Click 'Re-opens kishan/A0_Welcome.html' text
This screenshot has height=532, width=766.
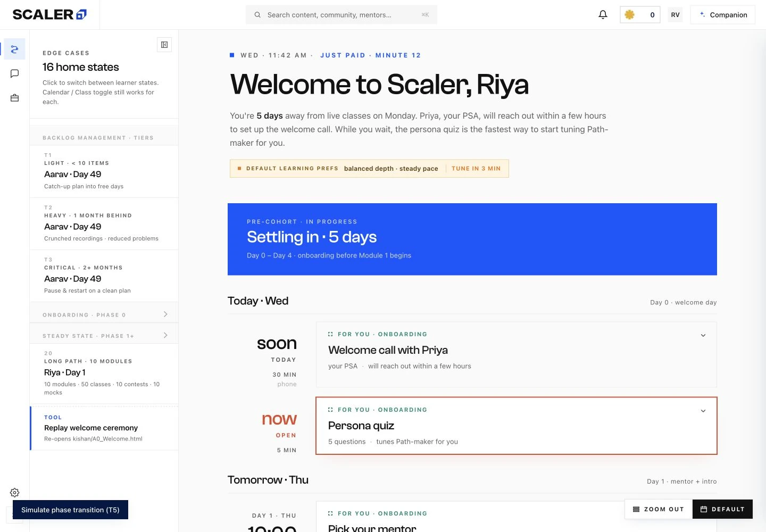pos(93,439)
